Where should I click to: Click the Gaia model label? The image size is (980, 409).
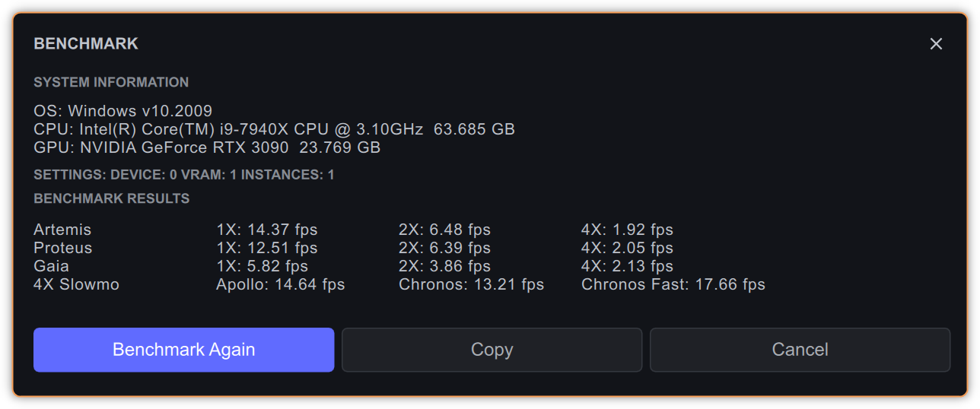[x=51, y=266]
